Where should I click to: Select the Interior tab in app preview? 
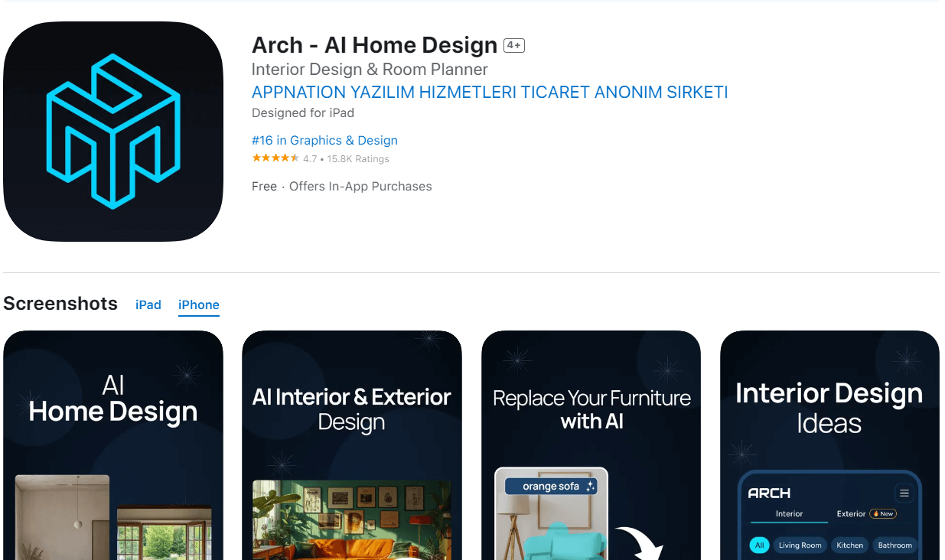(x=789, y=513)
